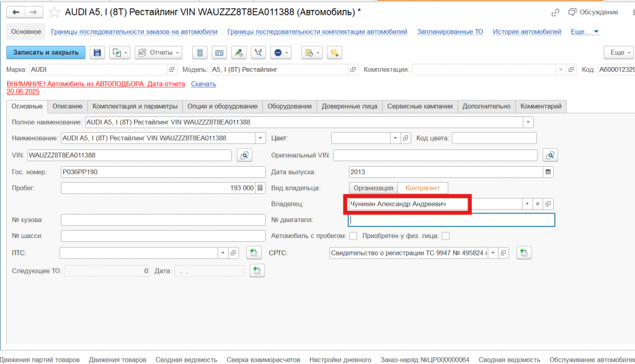Click the floppy disk save icon
This screenshot has width=635, height=364.
[x=97, y=53]
